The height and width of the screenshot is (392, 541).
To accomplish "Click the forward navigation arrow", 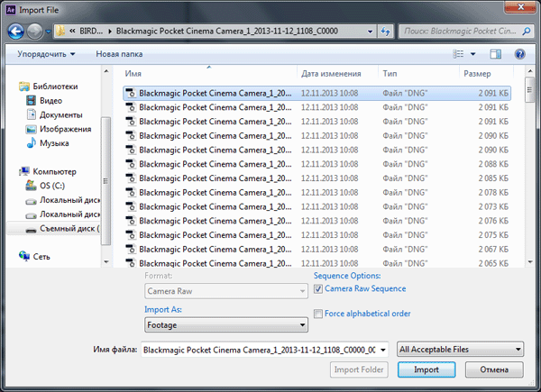I will [x=34, y=32].
